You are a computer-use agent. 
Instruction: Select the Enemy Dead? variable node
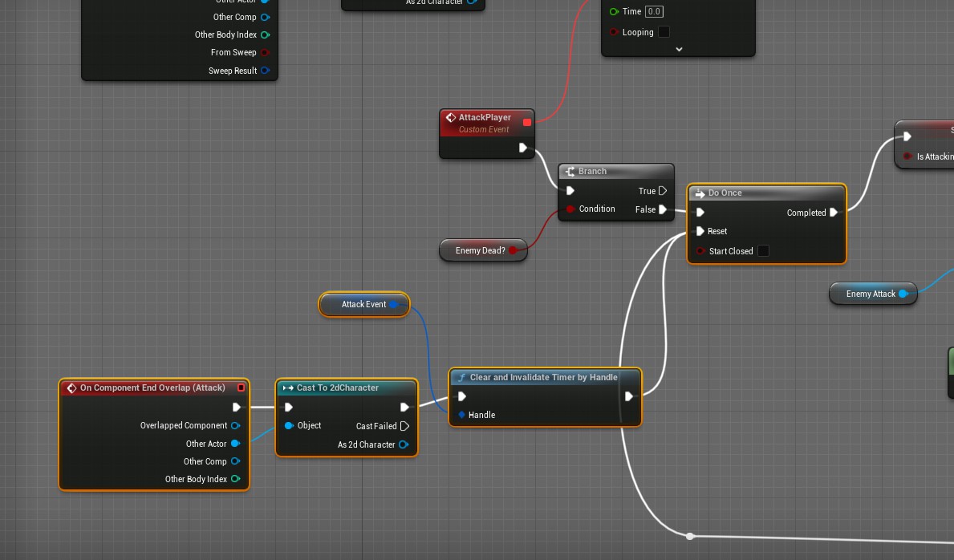point(480,250)
